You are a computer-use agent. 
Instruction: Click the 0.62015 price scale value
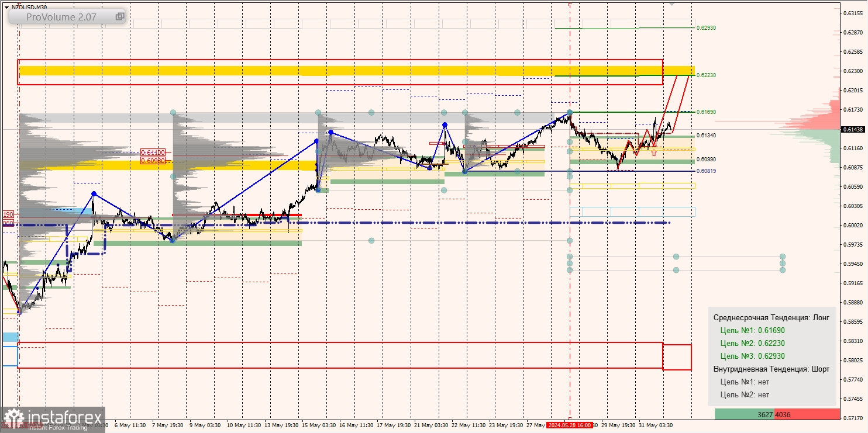click(x=853, y=90)
